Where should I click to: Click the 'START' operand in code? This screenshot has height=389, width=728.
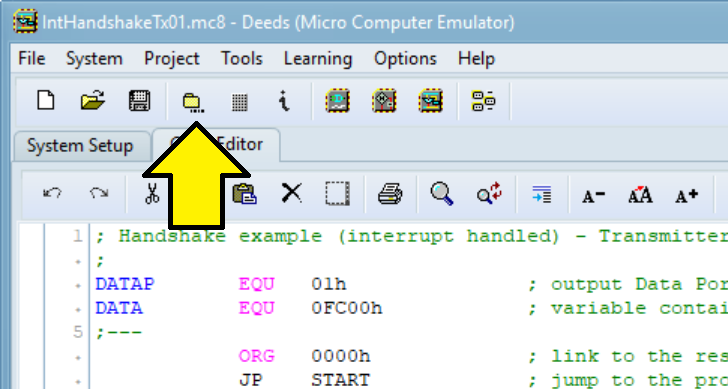coord(341,381)
